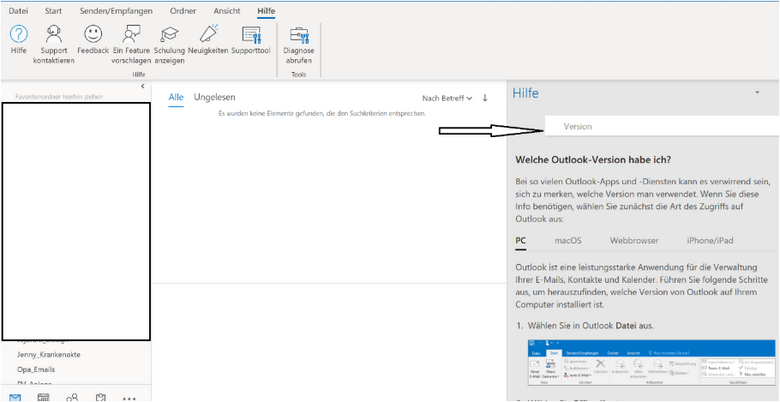The image size is (780, 402).
Task: Open the Feedback smiley icon
Action: tap(93, 34)
